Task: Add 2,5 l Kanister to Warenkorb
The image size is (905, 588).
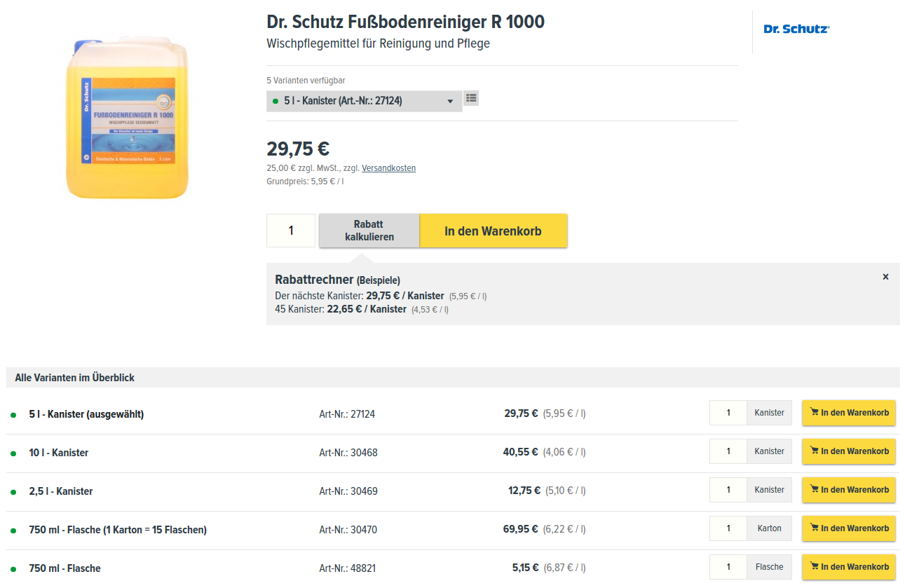Action: [x=849, y=490]
